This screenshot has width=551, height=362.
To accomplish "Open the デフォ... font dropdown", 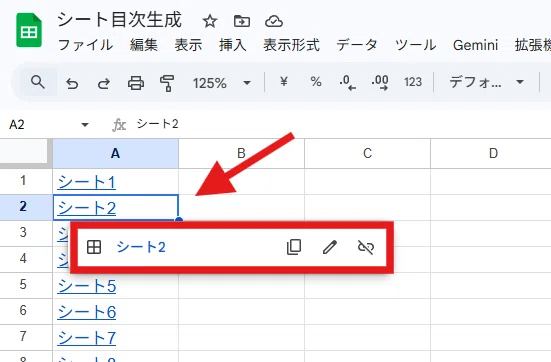I will (486, 83).
